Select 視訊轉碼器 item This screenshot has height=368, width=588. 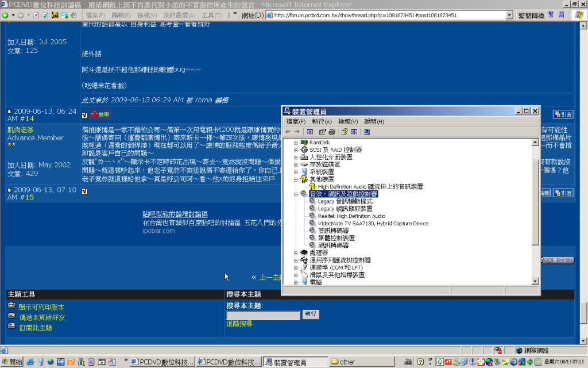coord(334,246)
